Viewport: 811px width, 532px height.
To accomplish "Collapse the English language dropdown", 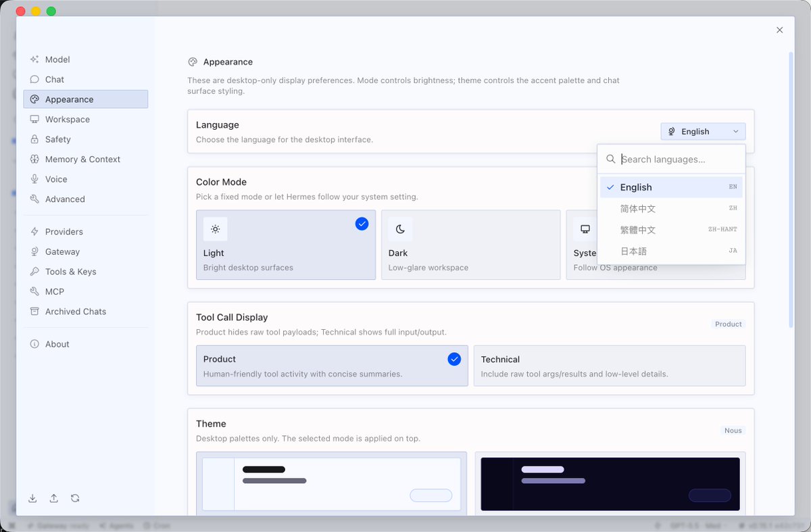I will [x=703, y=131].
